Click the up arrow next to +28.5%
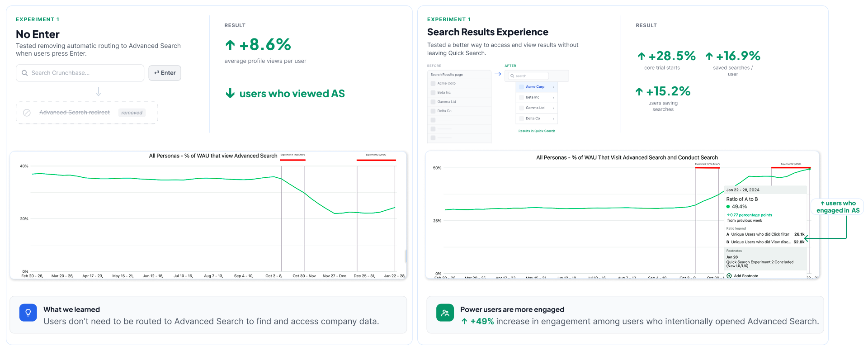 [x=642, y=56]
